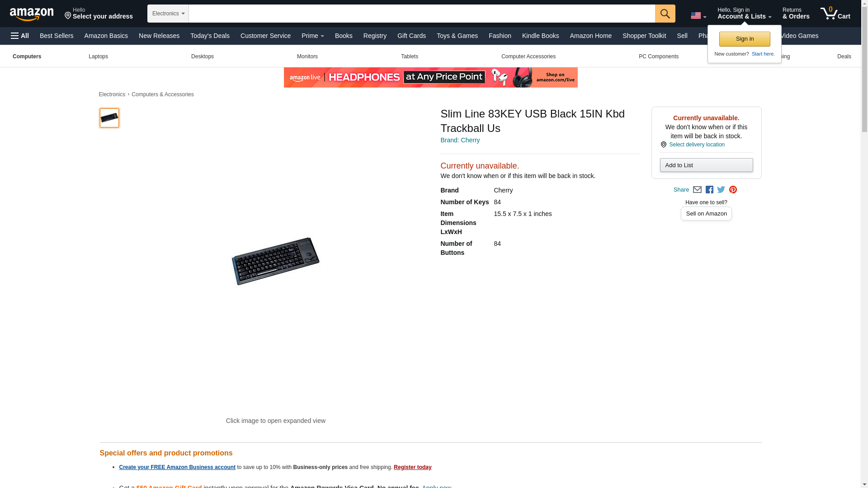Viewport: 868px width, 488px height.
Task: Open the Brand: Cherry link
Action: pos(460,140)
